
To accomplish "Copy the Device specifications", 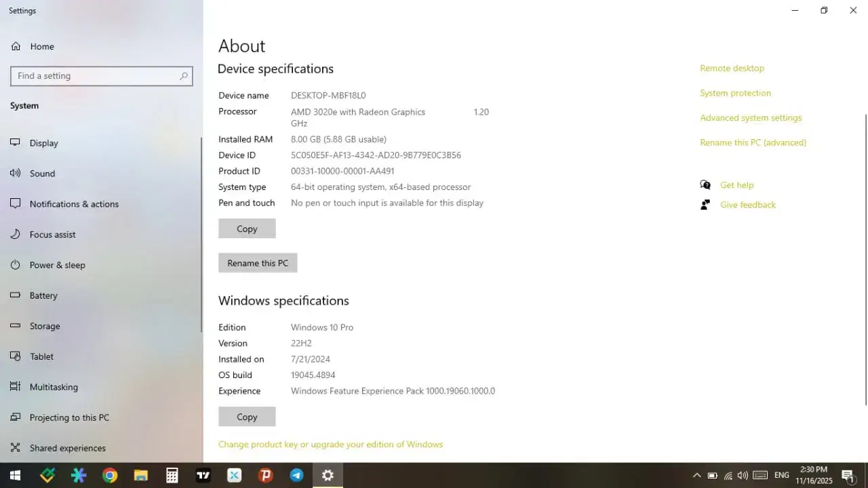I will pos(247,229).
